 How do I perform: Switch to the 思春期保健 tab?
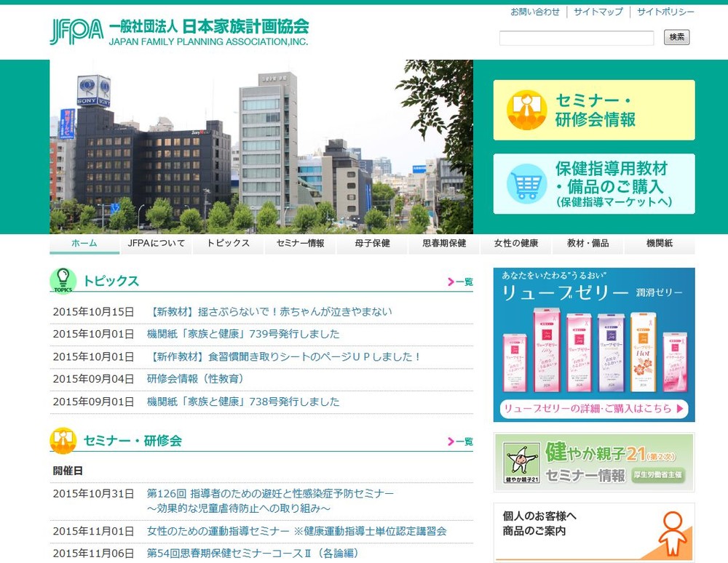pos(444,244)
